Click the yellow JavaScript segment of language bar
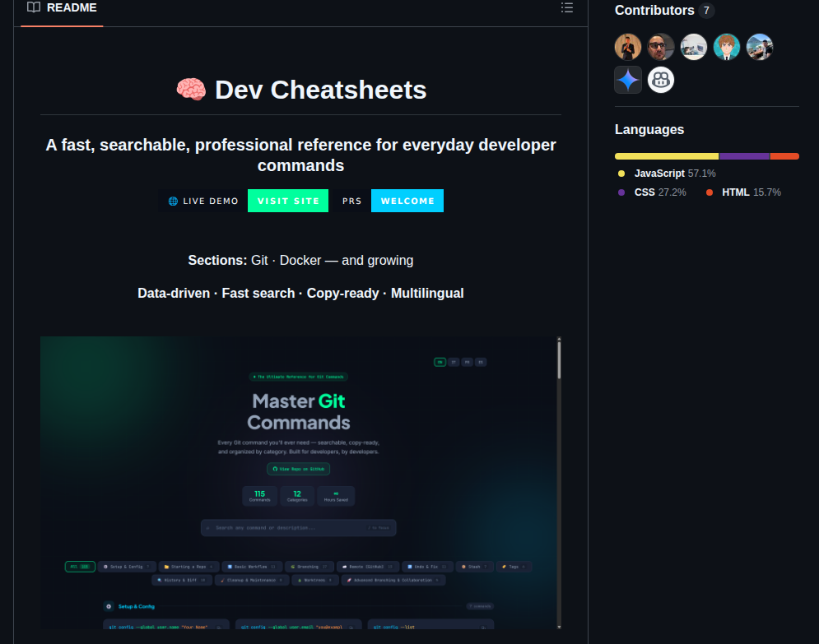The height and width of the screenshot is (644, 819). [667, 156]
